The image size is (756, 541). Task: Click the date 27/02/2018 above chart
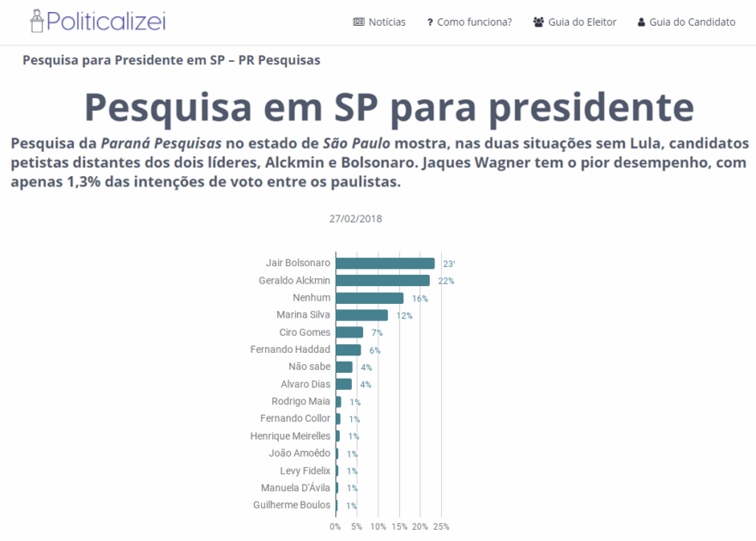(x=355, y=218)
